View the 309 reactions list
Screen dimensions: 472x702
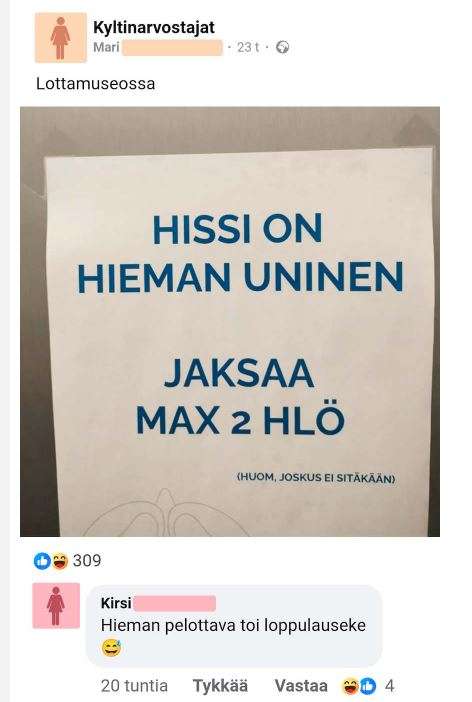[87, 561]
